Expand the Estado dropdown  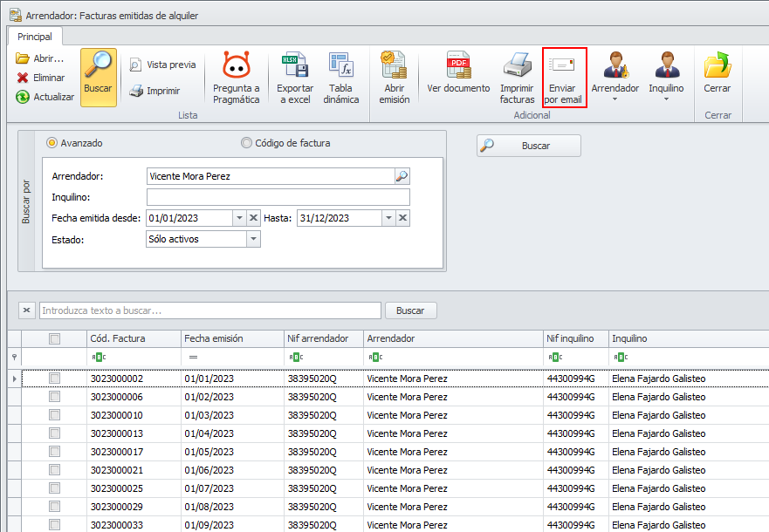click(253, 239)
